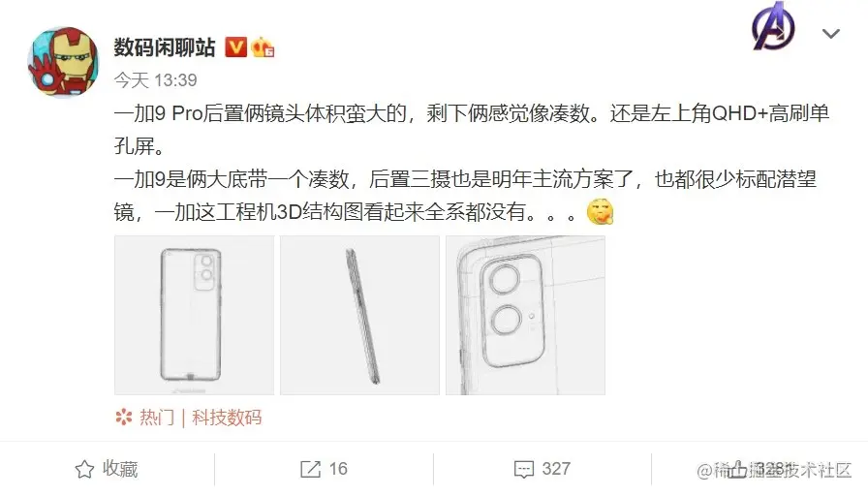Click the Avengers logo badge
This screenshot has height=496, width=868.
(x=773, y=26)
